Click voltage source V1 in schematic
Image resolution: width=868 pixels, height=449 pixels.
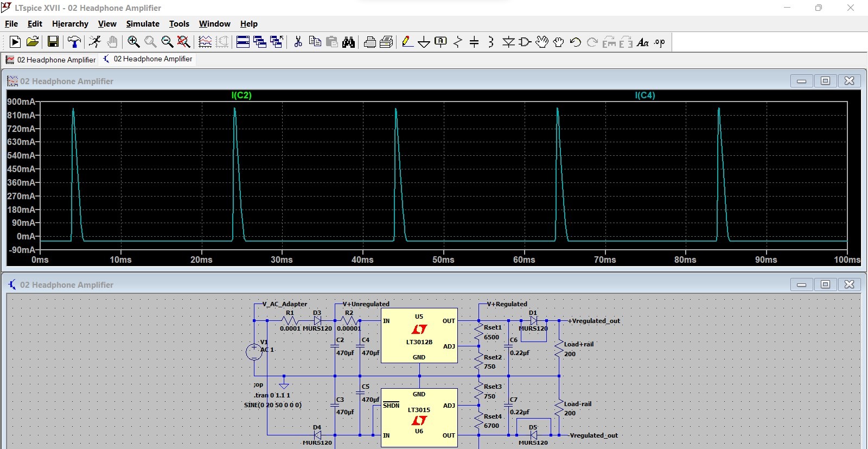[x=254, y=352]
